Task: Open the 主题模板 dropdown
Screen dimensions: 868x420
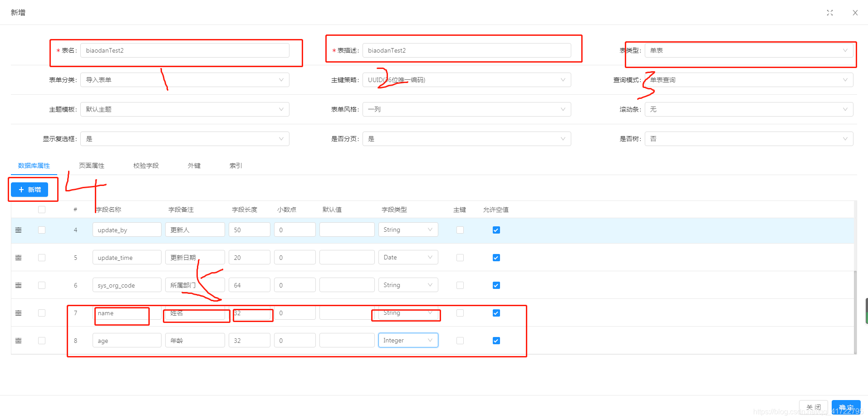Action: (185, 109)
